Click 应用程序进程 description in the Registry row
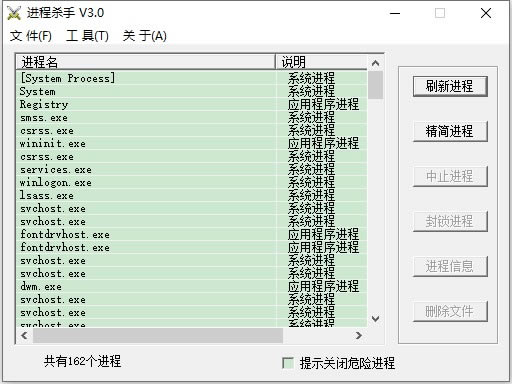 pos(323,104)
